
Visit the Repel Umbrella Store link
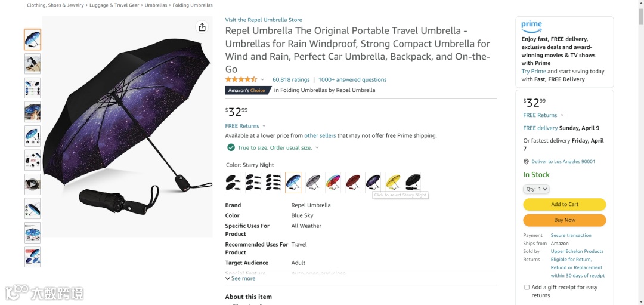[x=263, y=20]
